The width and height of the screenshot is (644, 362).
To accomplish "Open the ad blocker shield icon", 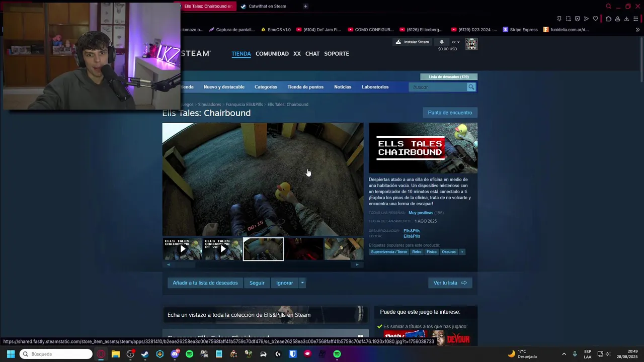I will (x=577, y=19).
